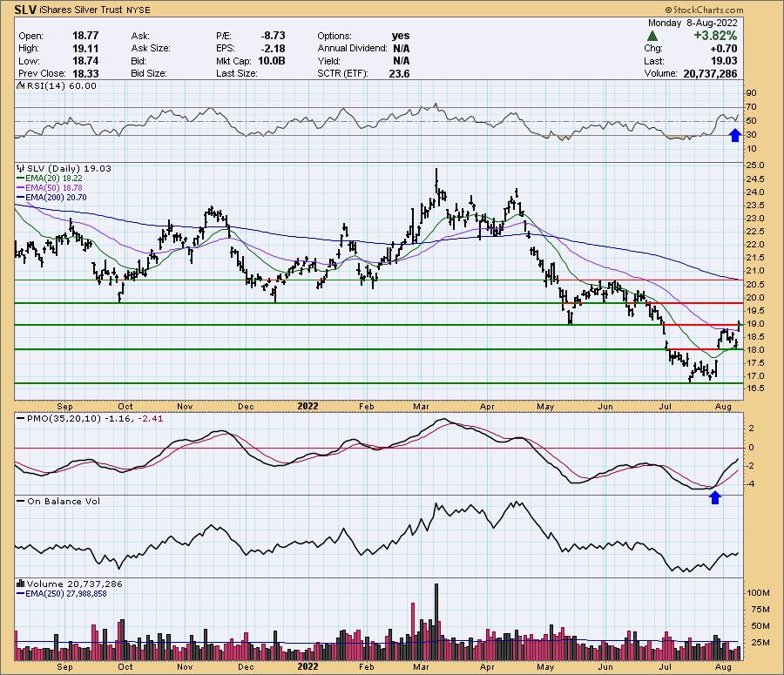The height and width of the screenshot is (675, 784).
Task: Click the EMA(50) 18.78 legend text
Action: click(x=55, y=188)
